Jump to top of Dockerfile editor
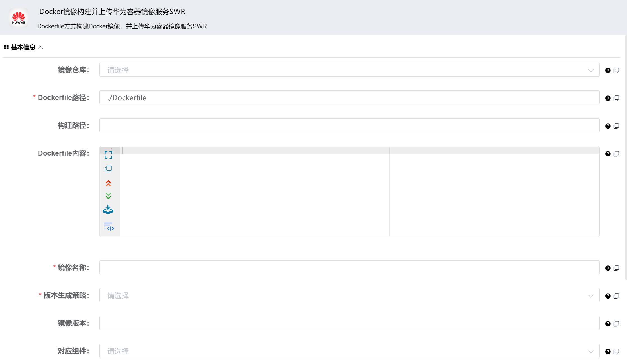 (x=108, y=183)
